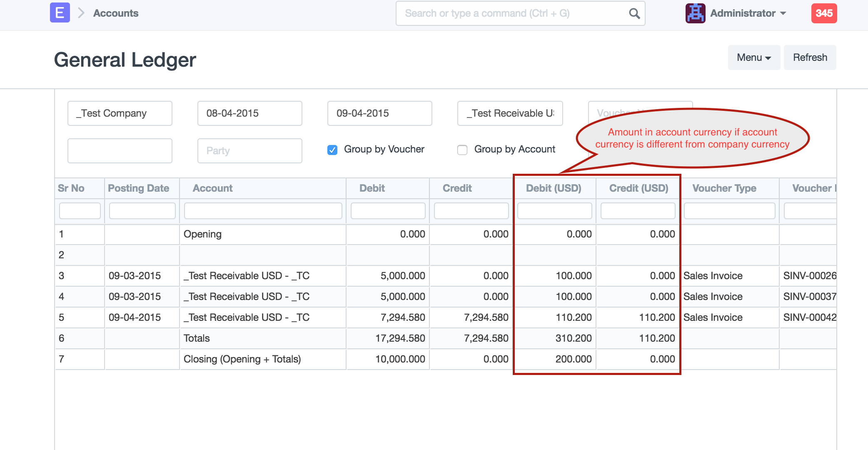Click the From Date field 08-04-2015
Image resolution: width=868 pixels, height=450 pixels.
(249, 113)
